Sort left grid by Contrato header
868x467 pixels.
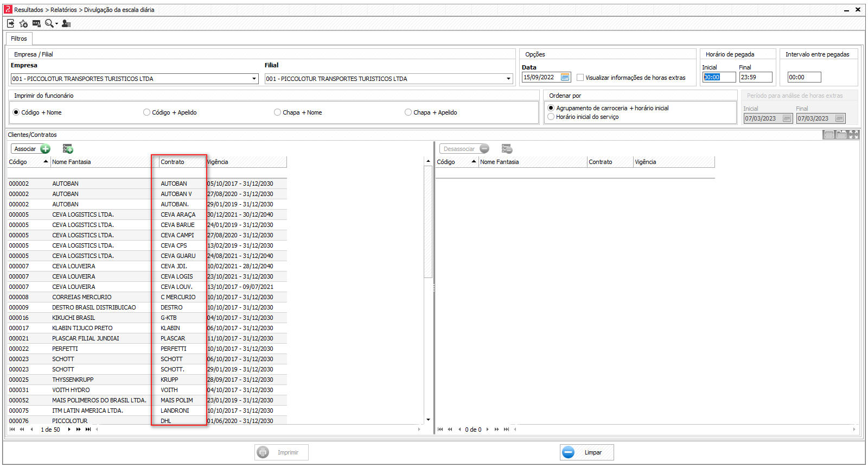click(x=182, y=162)
